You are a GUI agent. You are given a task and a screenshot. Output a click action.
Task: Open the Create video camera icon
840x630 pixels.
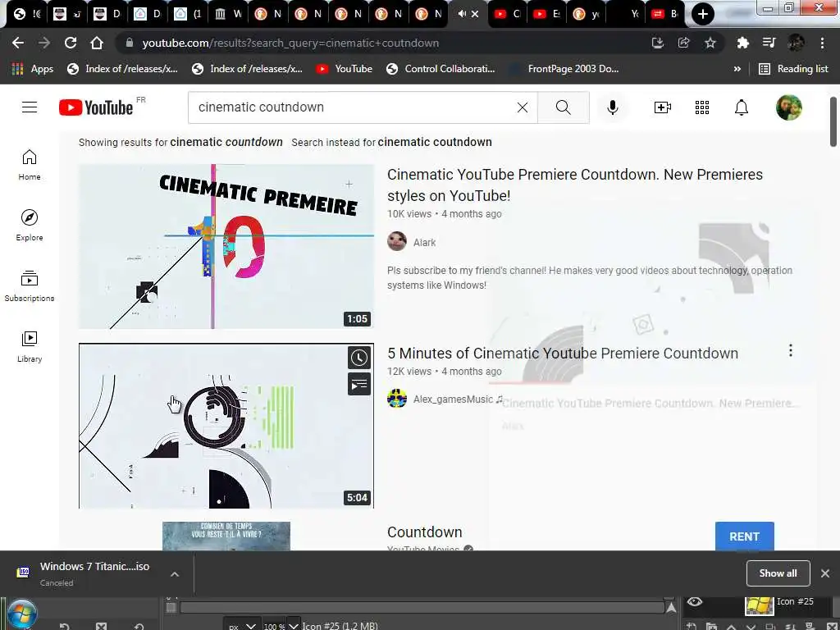tap(662, 107)
